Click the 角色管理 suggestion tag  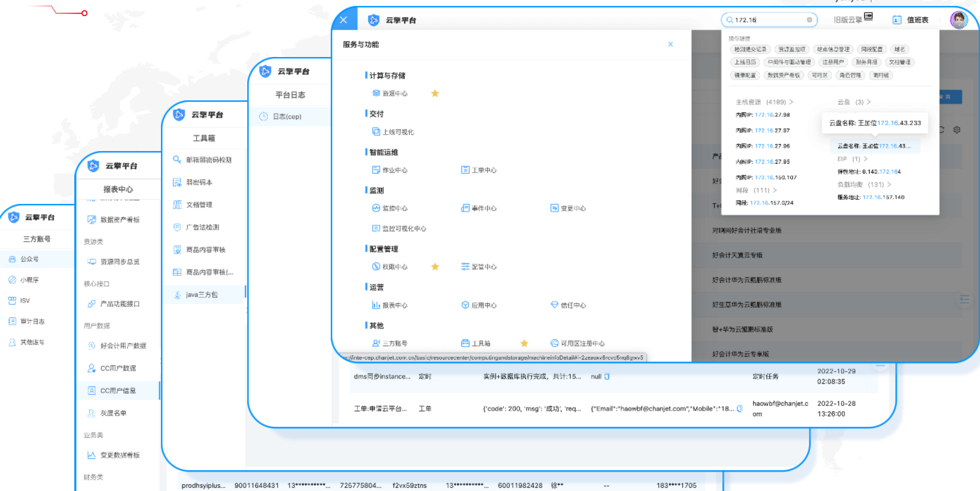[x=850, y=75]
